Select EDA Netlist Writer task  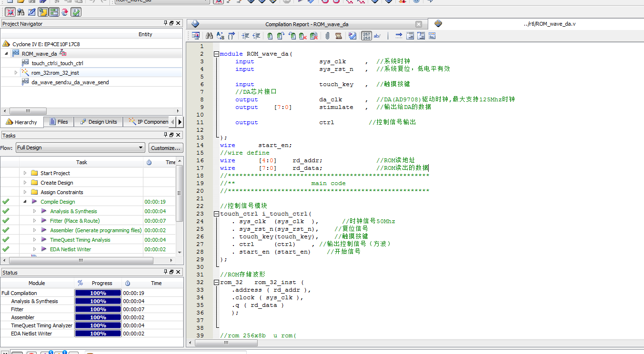[70, 249]
